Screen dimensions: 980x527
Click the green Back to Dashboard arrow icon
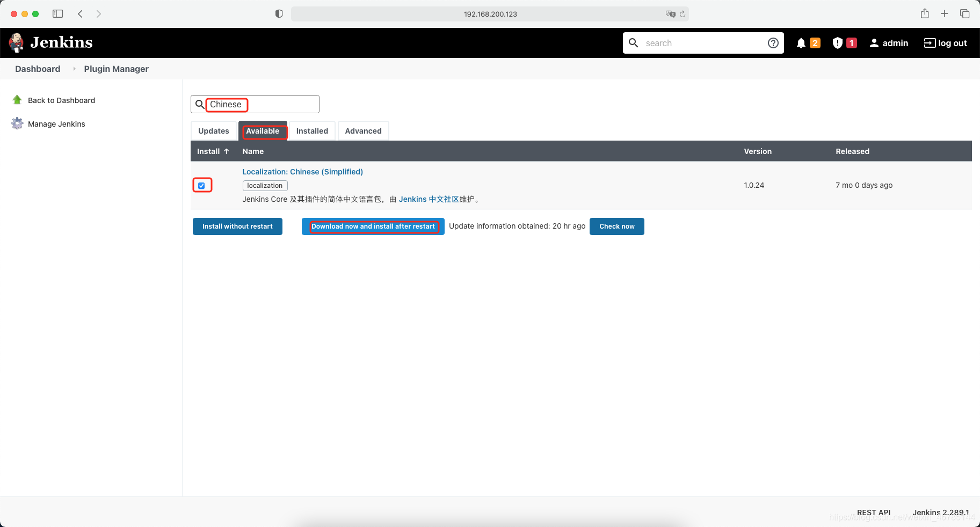17,100
